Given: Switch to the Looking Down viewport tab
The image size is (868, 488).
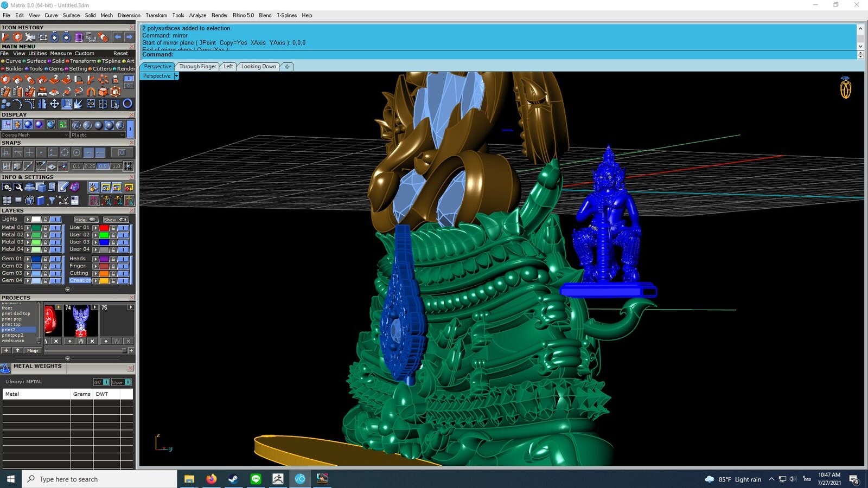Looking at the screenshot, I should pos(258,66).
